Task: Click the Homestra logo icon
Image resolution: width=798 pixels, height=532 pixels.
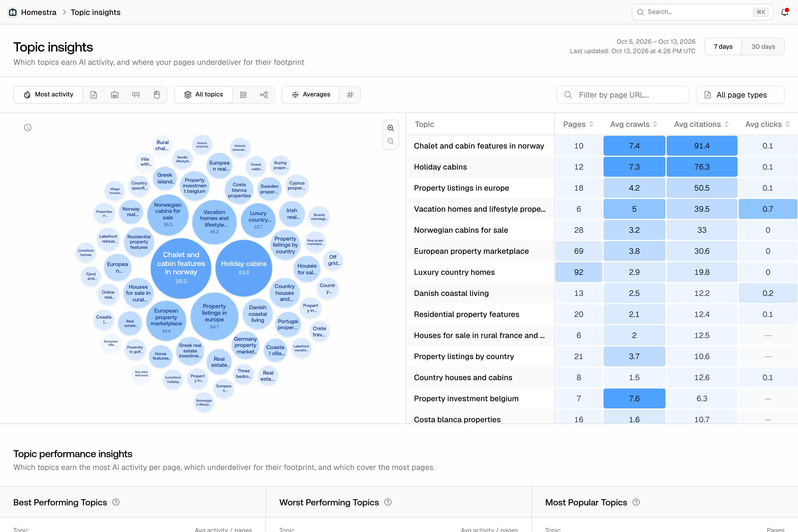Action: point(13,12)
